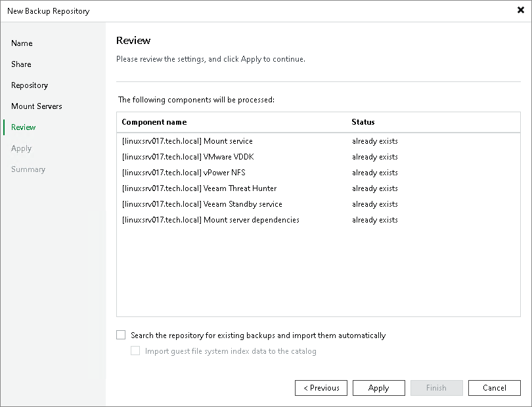Click VMware VDDK 'already exists' status
Viewport: 532px width, 407px height.
click(x=375, y=157)
